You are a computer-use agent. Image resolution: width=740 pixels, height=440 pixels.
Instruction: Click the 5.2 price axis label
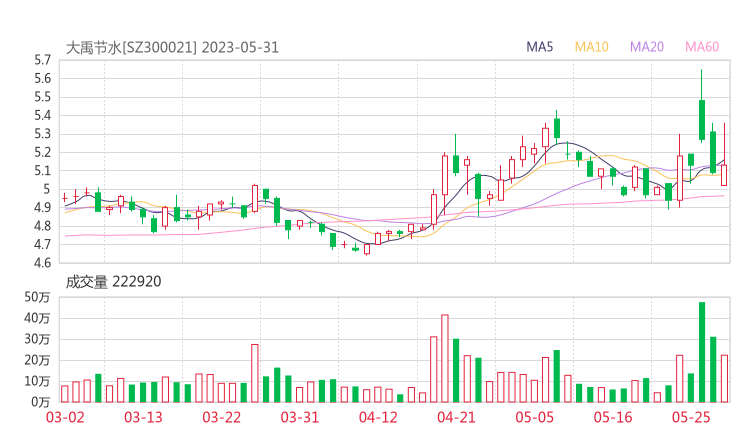tap(42, 152)
